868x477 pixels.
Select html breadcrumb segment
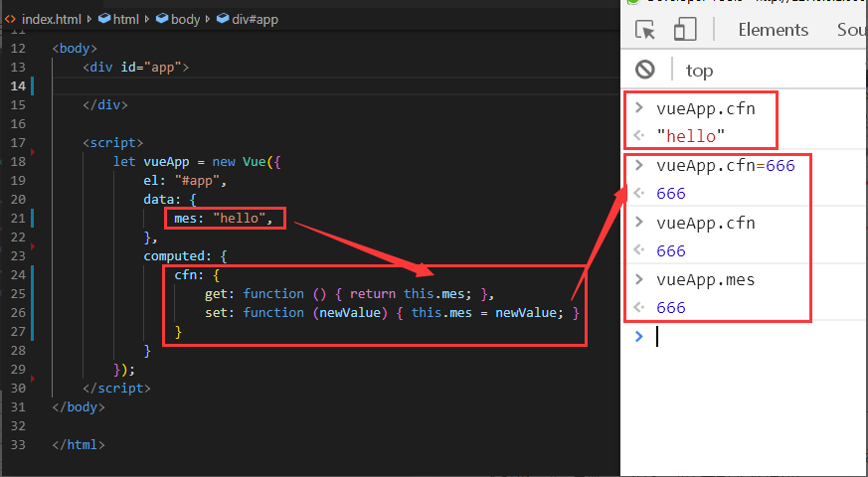[125, 19]
